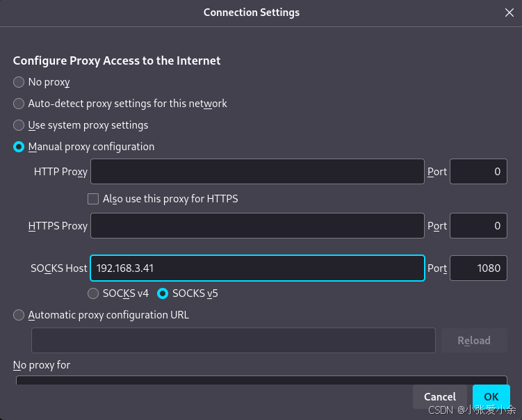This screenshot has width=522, height=420.
Task: Choose Auto-detect proxy settings for this network
Action: 19,104
